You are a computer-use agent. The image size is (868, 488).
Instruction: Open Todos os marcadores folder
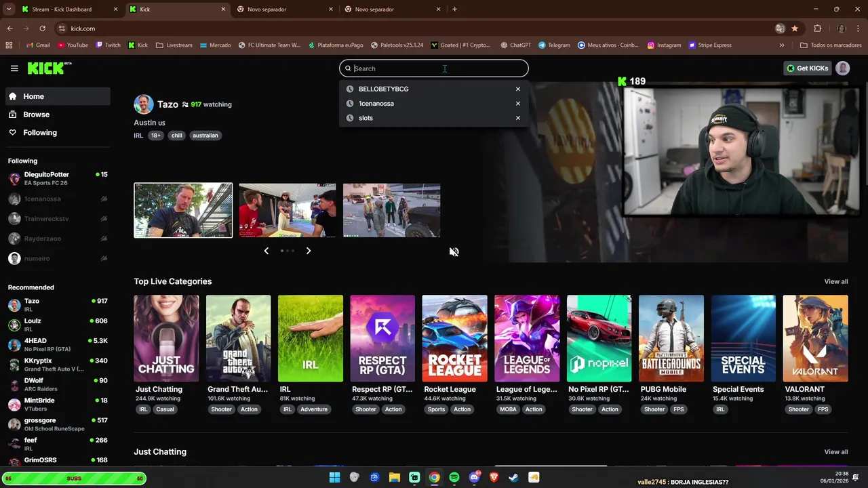pos(830,45)
